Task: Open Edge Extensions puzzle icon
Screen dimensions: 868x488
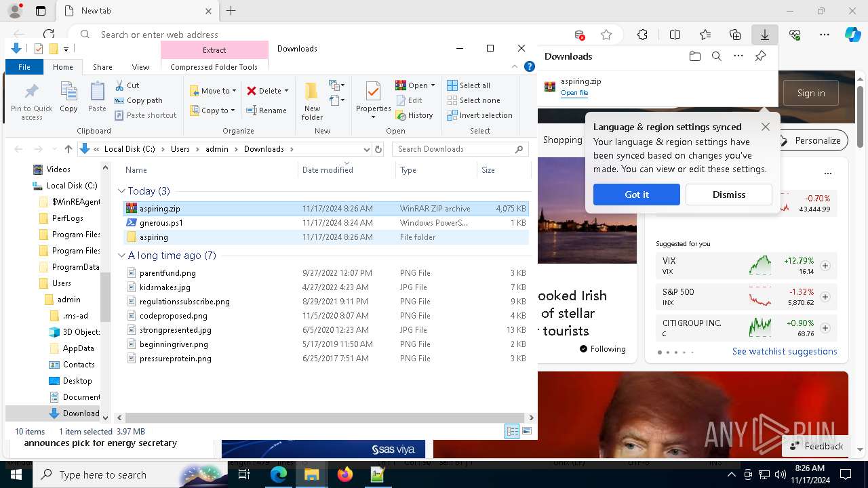Action: click(642, 35)
